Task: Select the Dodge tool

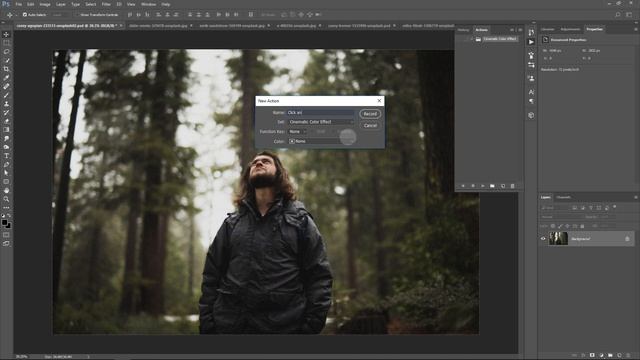Action: 6,147
